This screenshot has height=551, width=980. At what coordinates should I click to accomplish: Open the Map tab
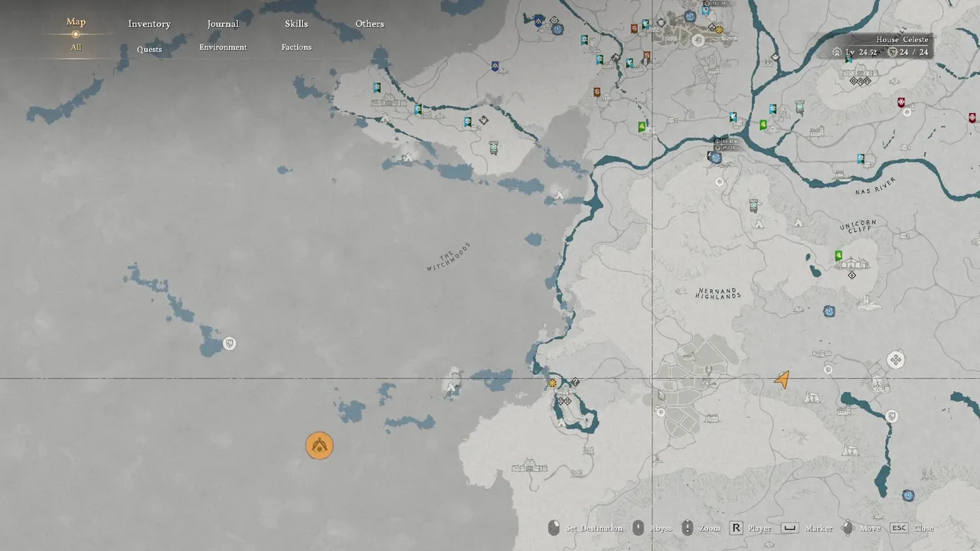tap(76, 22)
